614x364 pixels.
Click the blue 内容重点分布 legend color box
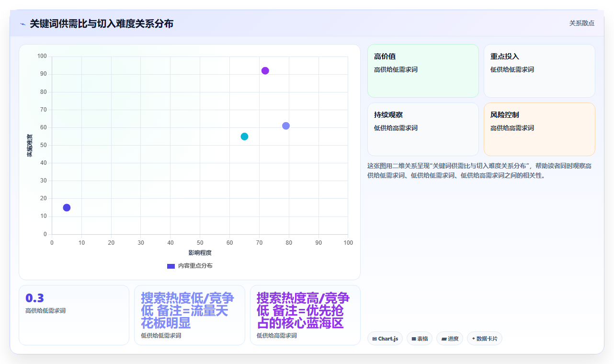click(x=171, y=266)
